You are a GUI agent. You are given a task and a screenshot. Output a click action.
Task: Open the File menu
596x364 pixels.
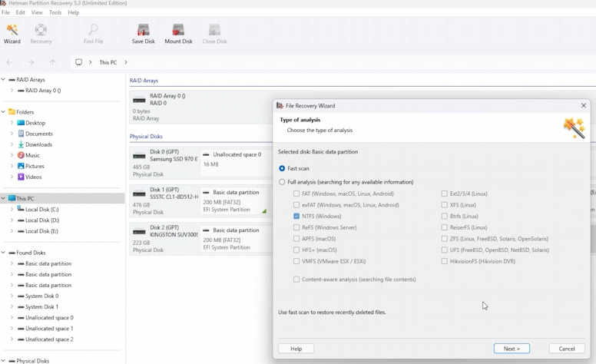coord(5,12)
